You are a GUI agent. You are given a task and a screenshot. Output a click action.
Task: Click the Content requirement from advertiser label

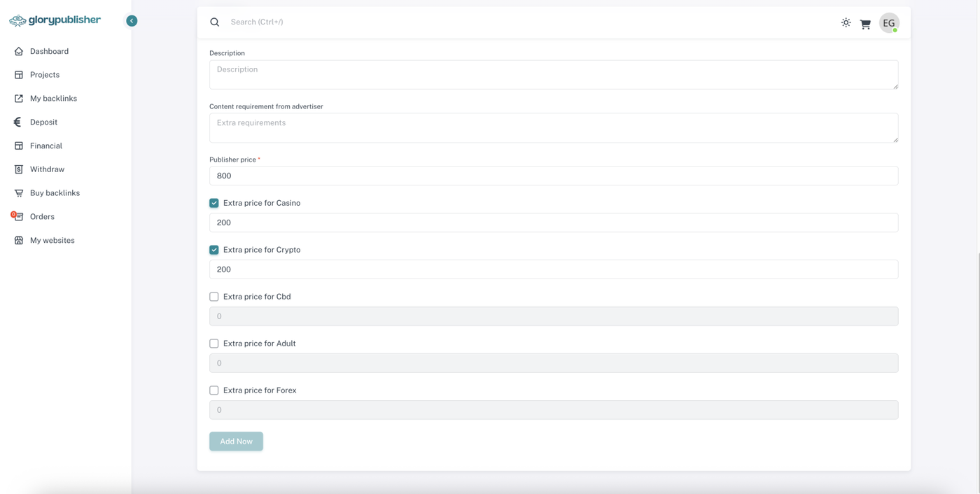pyautogui.click(x=266, y=106)
